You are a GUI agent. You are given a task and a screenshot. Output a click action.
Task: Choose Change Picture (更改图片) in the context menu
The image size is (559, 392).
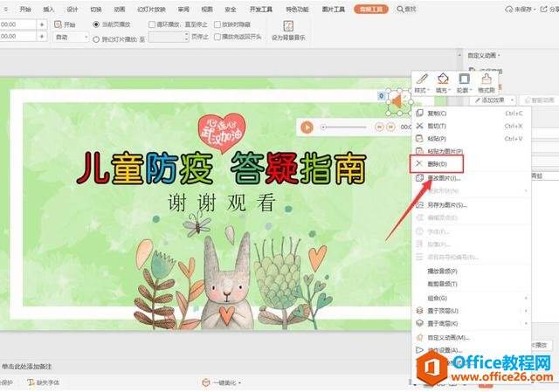[x=471, y=178]
